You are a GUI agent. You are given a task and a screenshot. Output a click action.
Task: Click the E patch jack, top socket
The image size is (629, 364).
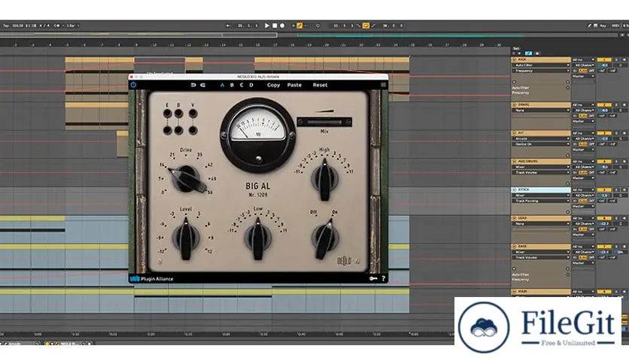tap(167, 114)
